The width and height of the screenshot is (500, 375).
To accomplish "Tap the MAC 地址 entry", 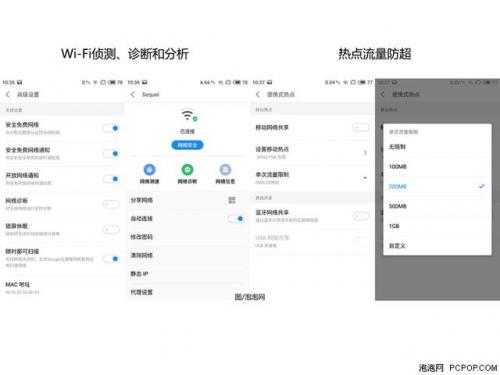I will click(62, 288).
